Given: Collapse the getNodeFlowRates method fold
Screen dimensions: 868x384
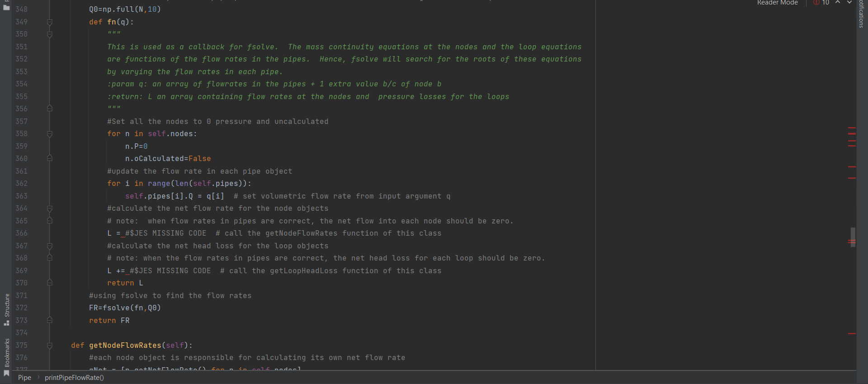Looking at the screenshot, I should coord(50,346).
